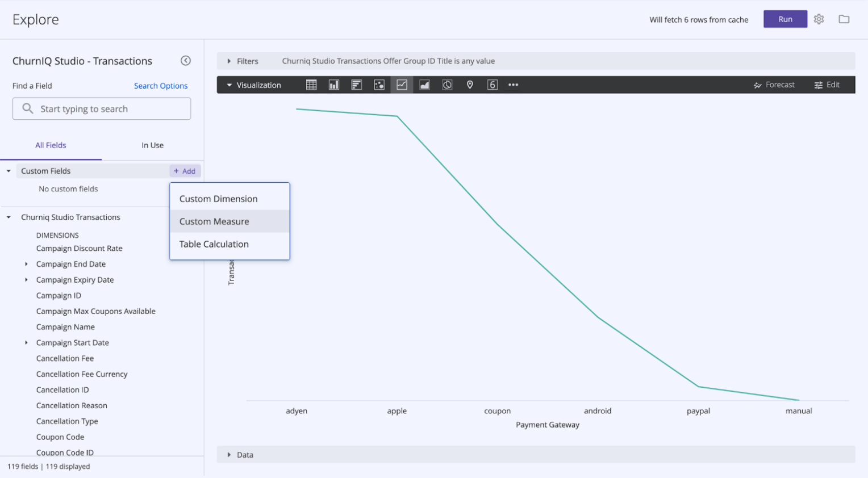Screen dimensions: 868x478
Task: Focus the Find a Field search box
Action: (x=102, y=108)
